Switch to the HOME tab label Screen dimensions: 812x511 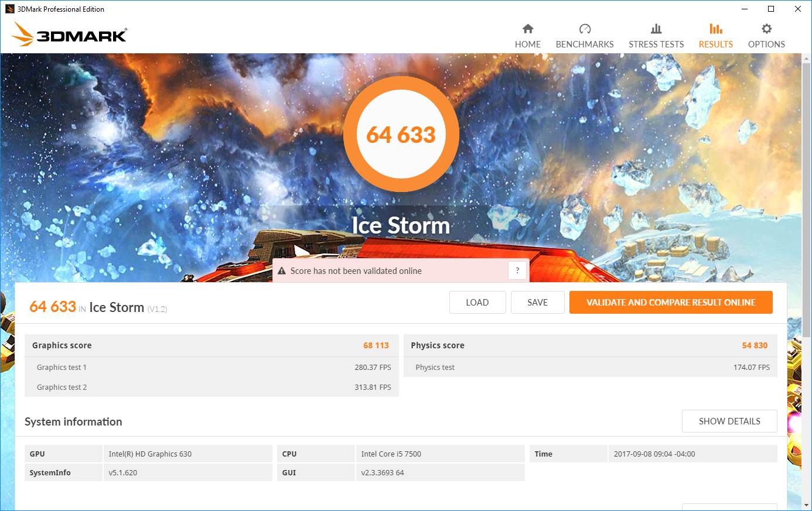click(528, 44)
